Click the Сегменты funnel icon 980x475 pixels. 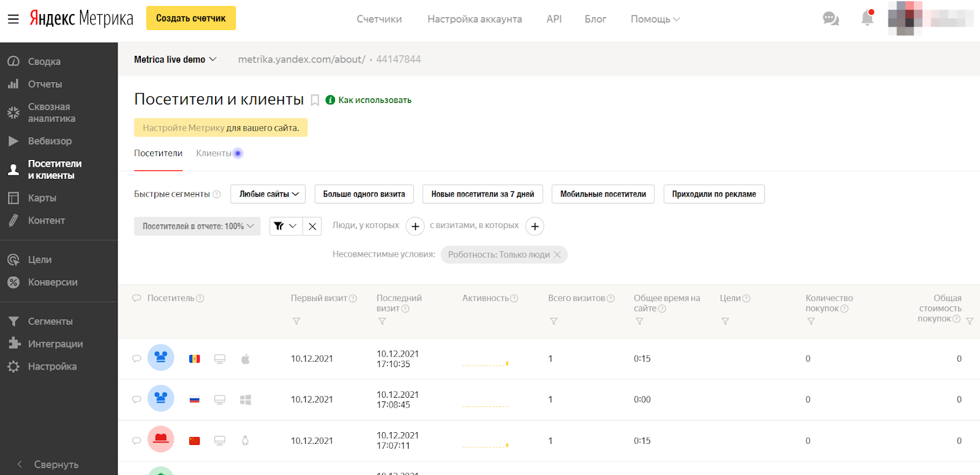pyautogui.click(x=13, y=321)
